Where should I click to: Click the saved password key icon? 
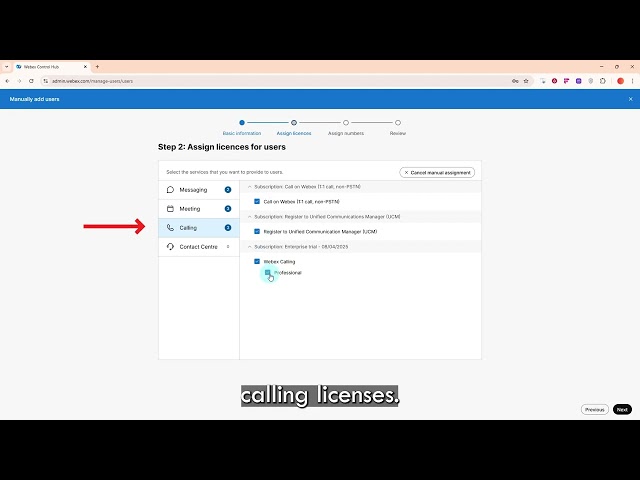pos(515,81)
